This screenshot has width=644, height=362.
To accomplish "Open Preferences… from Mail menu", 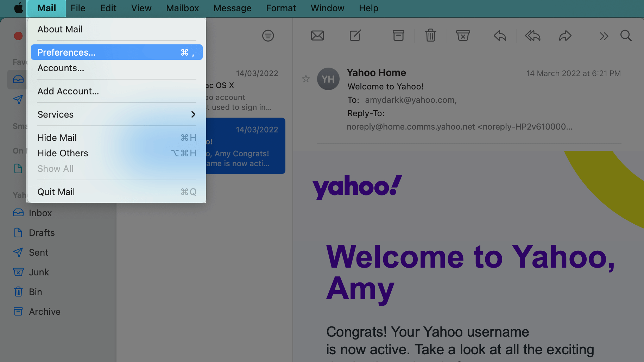I will coord(116,52).
